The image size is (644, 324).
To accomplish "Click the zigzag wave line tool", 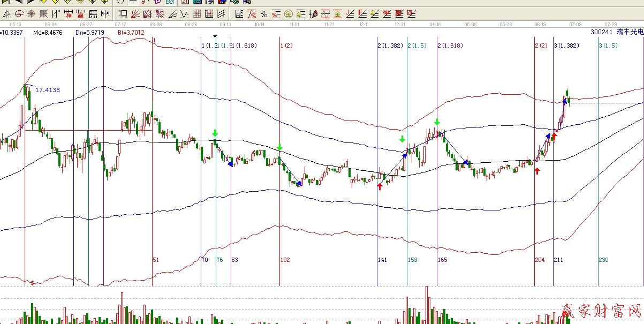I will [184, 14].
